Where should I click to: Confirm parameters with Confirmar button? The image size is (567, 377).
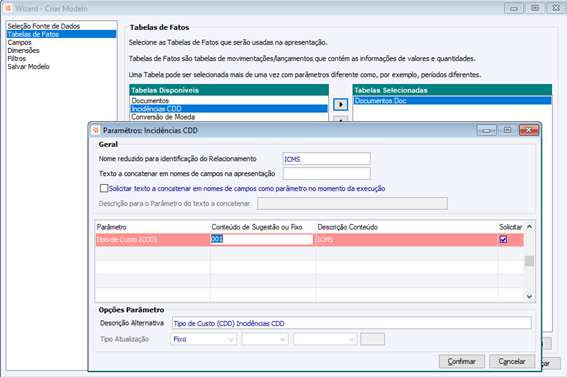[462, 361]
